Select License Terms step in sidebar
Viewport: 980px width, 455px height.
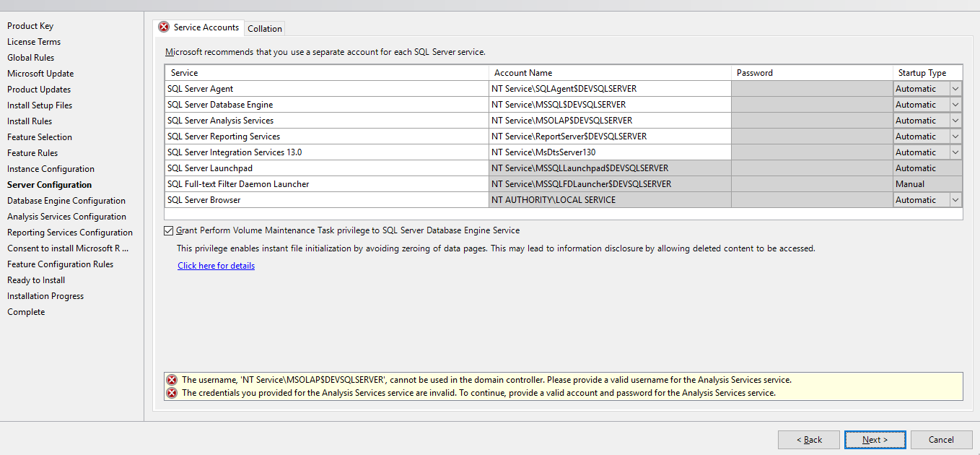(34, 42)
